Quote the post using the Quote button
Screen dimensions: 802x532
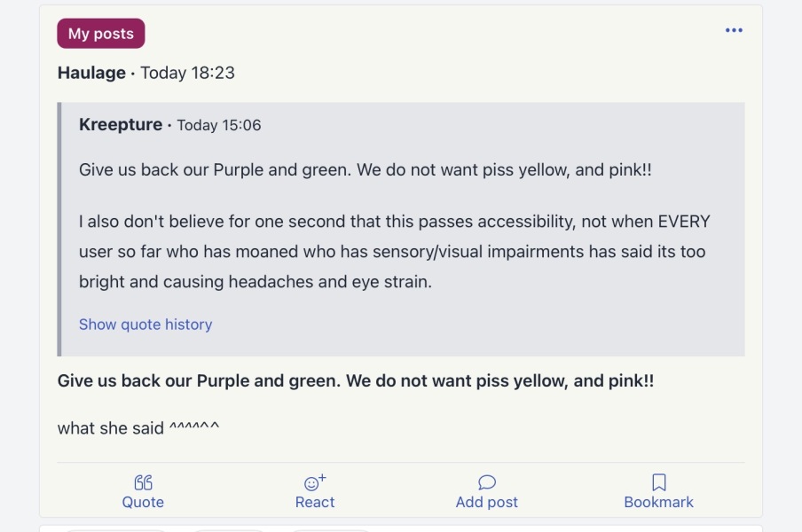[143, 491]
